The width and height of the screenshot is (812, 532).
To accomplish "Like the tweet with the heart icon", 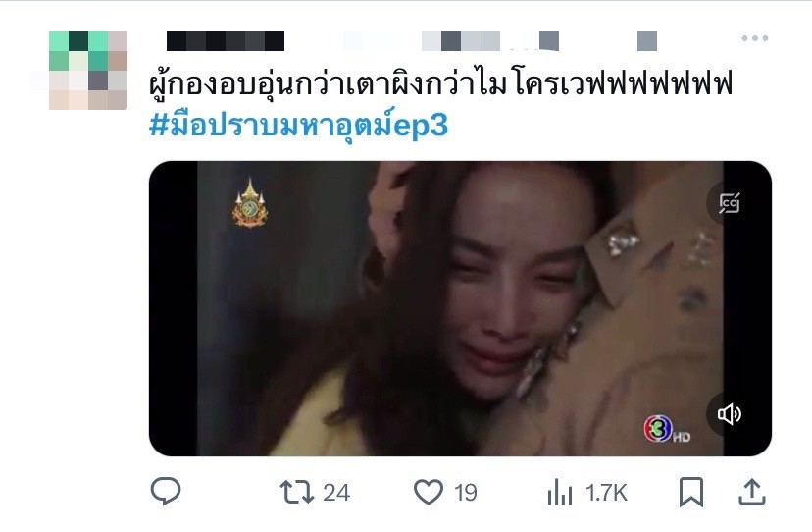I will [429, 492].
